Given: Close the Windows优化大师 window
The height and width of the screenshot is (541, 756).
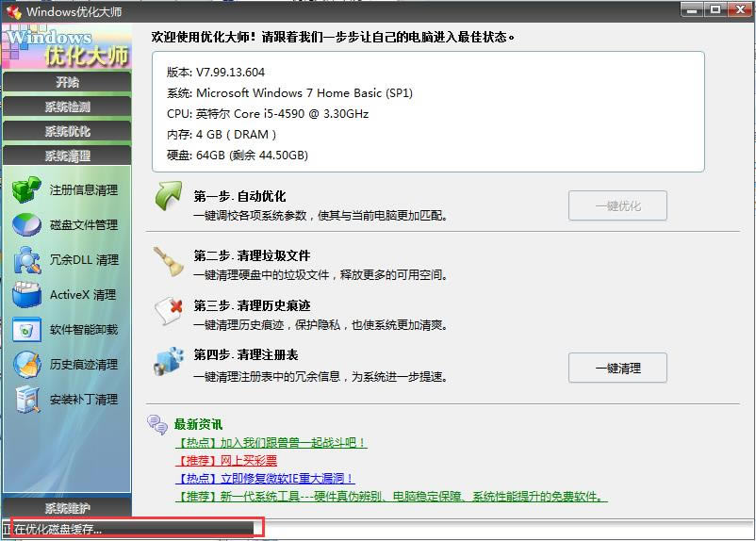Looking at the screenshot, I should tap(740, 9).
